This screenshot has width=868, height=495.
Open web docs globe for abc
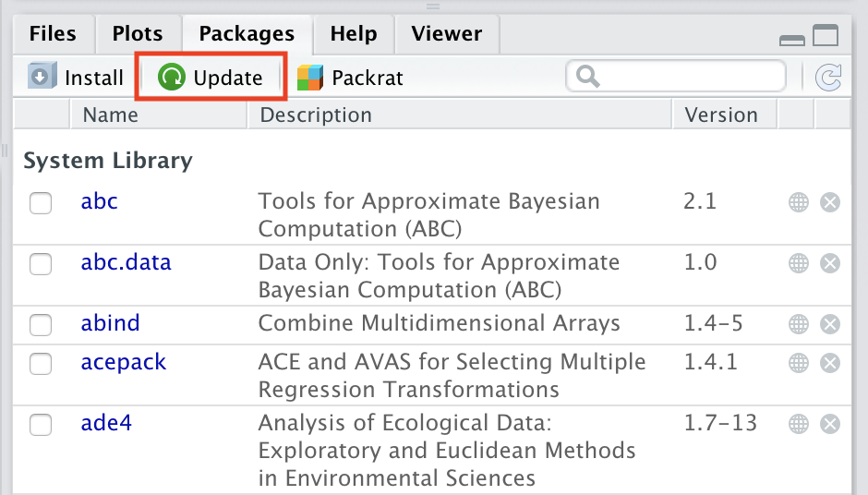pos(799,202)
